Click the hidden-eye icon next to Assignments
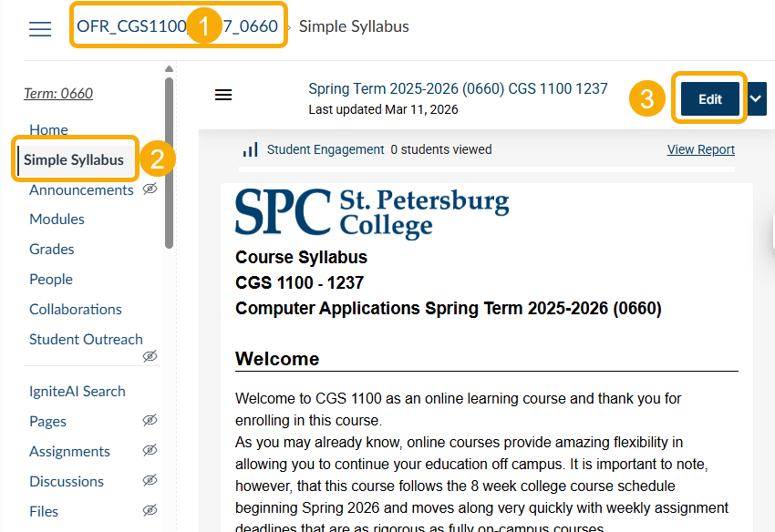 point(150,449)
